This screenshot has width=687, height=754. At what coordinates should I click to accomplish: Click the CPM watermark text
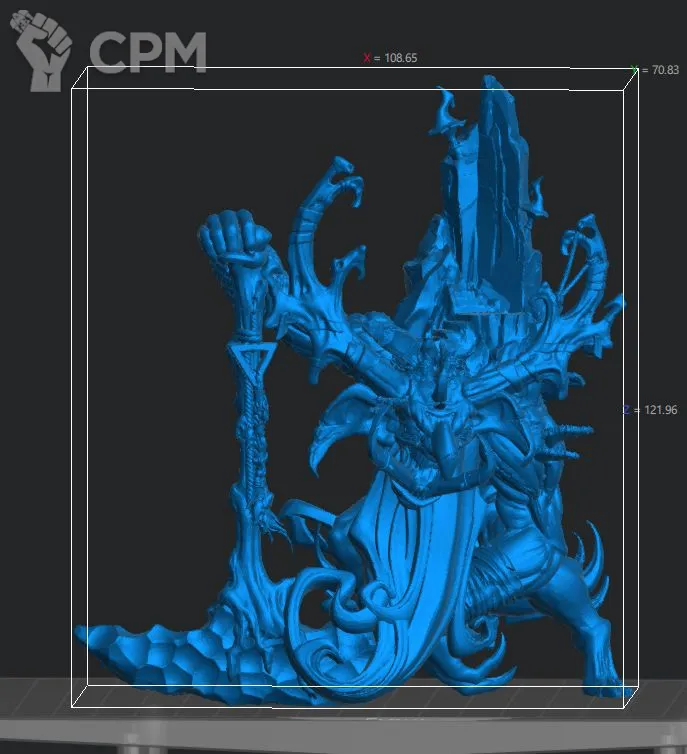(x=148, y=54)
